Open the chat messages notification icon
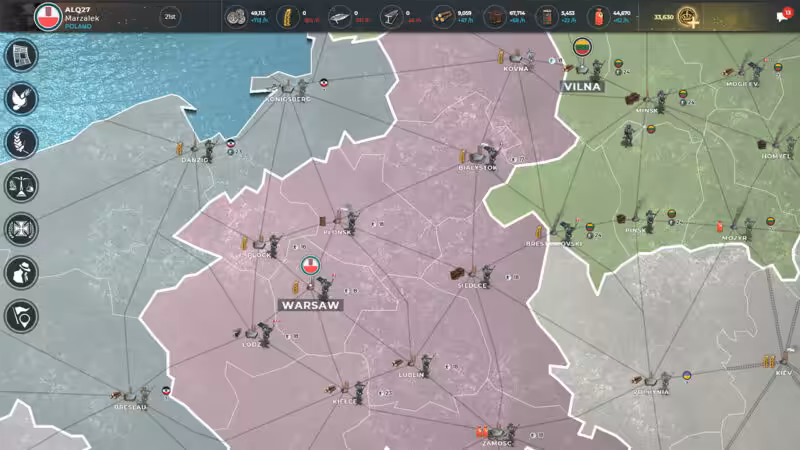800x450 pixels. [783, 16]
